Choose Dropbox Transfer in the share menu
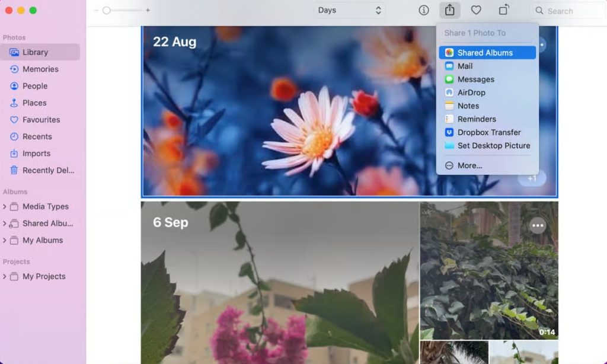Viewport: 607px width, 364px height. pyautogui.click(x=487, y=132)
